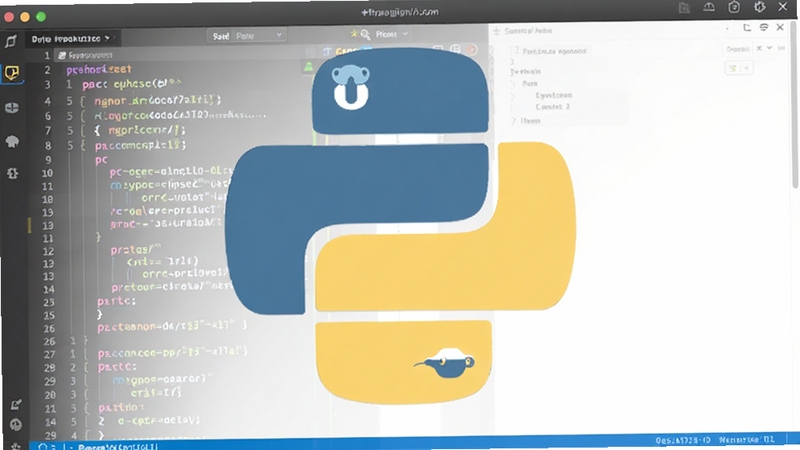Click the status bar entry starting with 'Qes'
Viewport: 800px width, 450px height.
pos(683,440)
